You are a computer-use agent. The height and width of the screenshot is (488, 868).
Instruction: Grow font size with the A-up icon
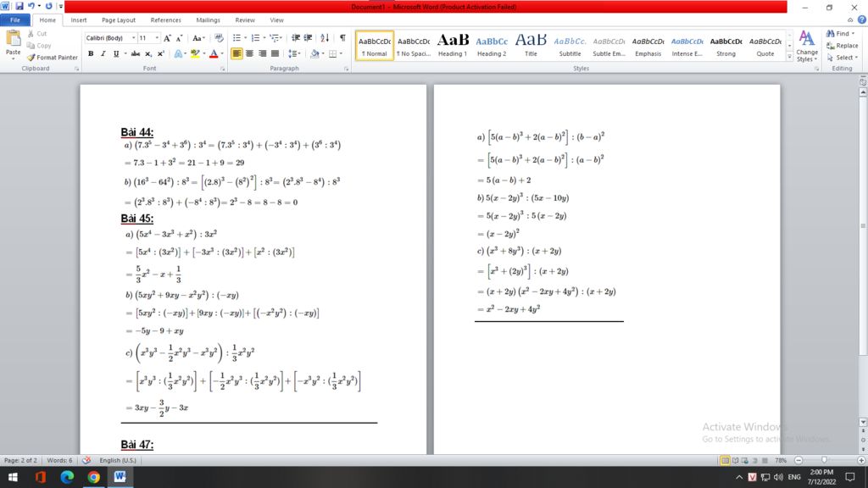tap(167, 38)
